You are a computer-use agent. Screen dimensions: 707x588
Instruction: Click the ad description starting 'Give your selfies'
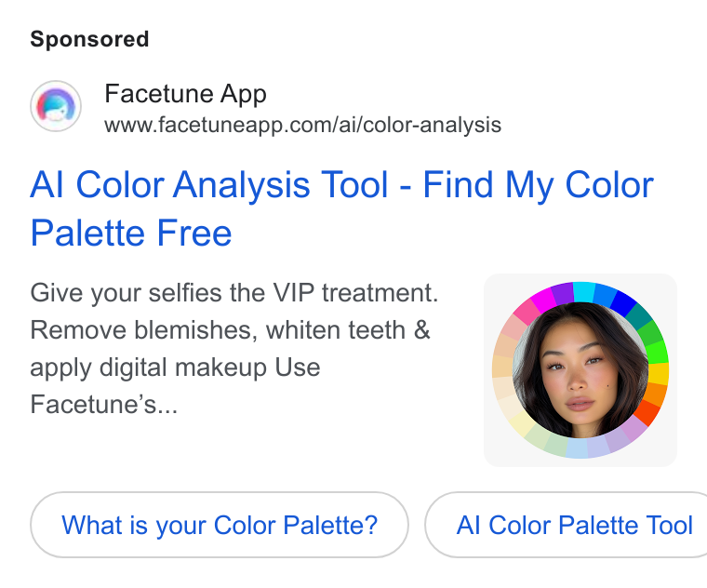coord(234,348)
